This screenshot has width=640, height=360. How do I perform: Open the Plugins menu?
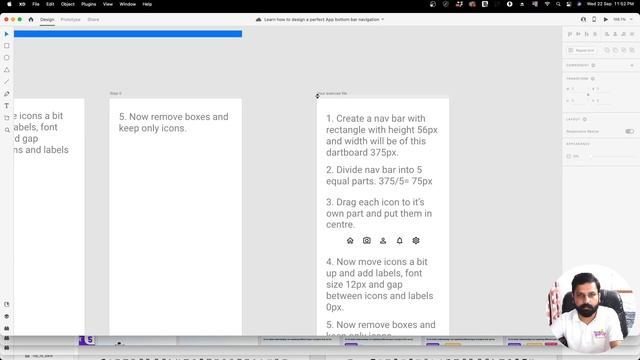[89, 4]
